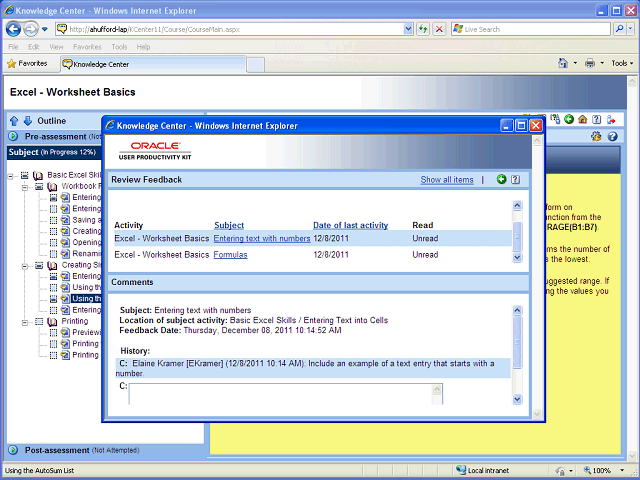Open preferences gear icon in course window
The width and height of the screenshot is (640, 480).
pyautogui.click(x=596, y=136)
